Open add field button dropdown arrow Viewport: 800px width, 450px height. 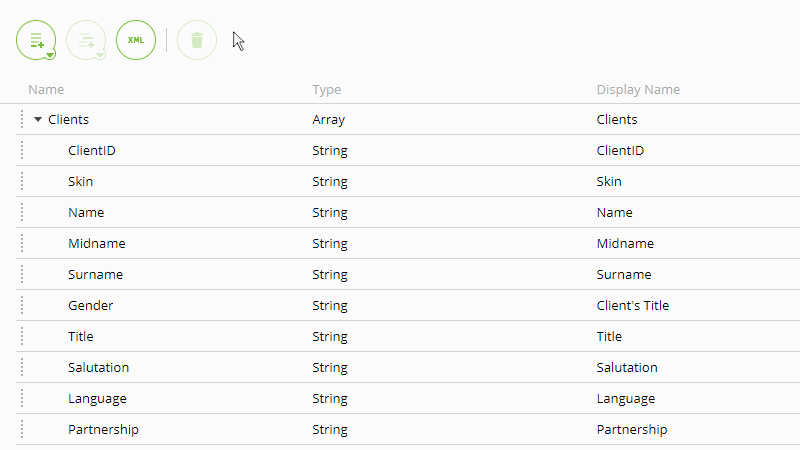(x=50, y=55)
